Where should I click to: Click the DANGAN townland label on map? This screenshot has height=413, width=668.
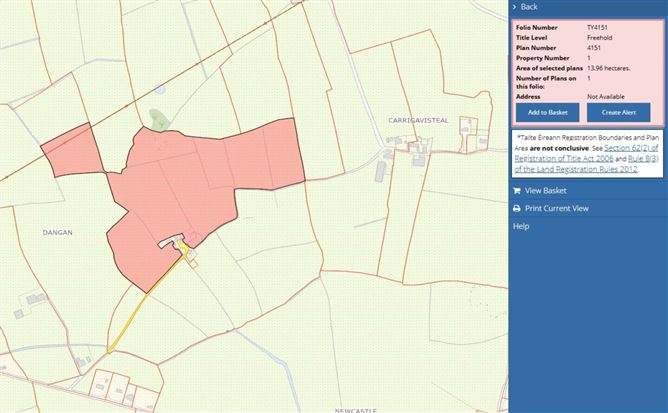coord(58,232)
